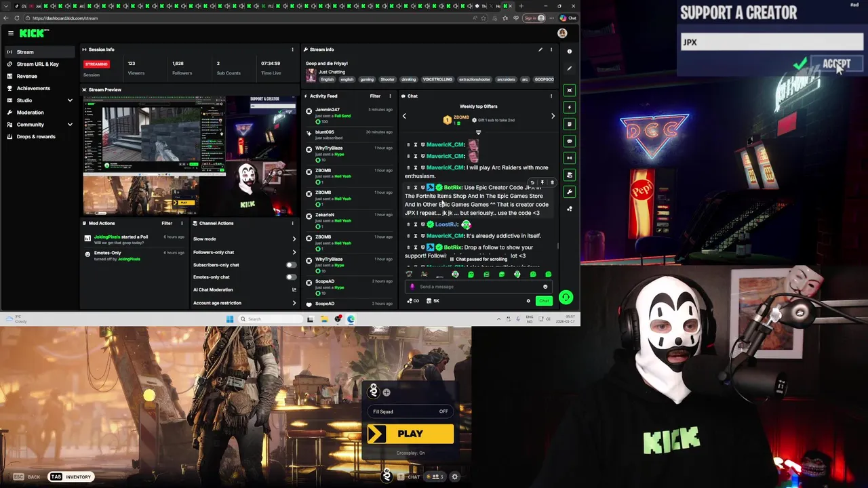
Task: Expand the Studio submenu
Action: pos(70,100)
